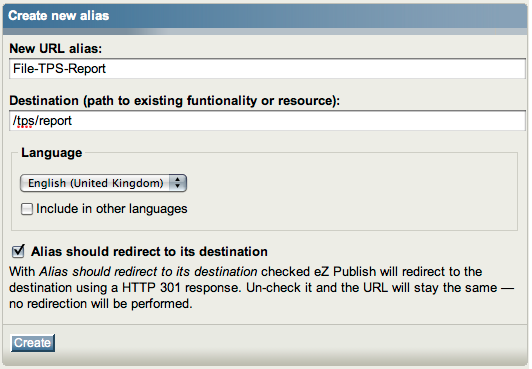Click the 'File-TPS-Report' text in the alias field

coord(59,69)
